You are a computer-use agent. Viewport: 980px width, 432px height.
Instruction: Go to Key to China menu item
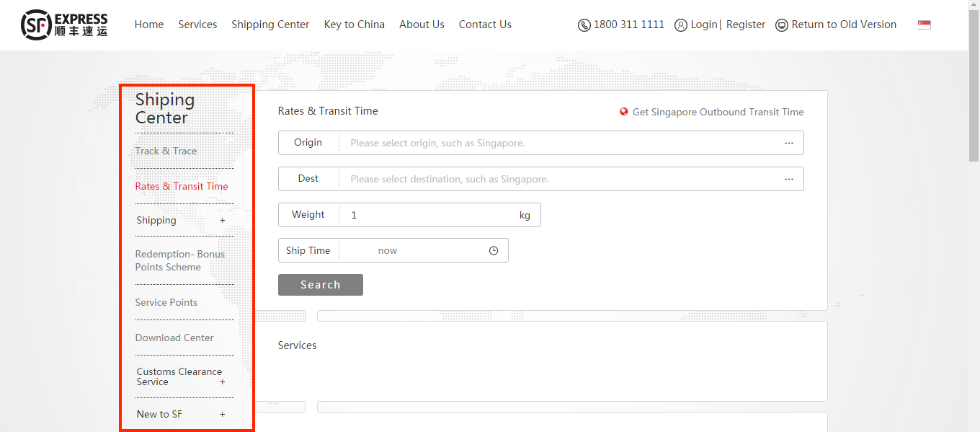(x=354, y=25)
